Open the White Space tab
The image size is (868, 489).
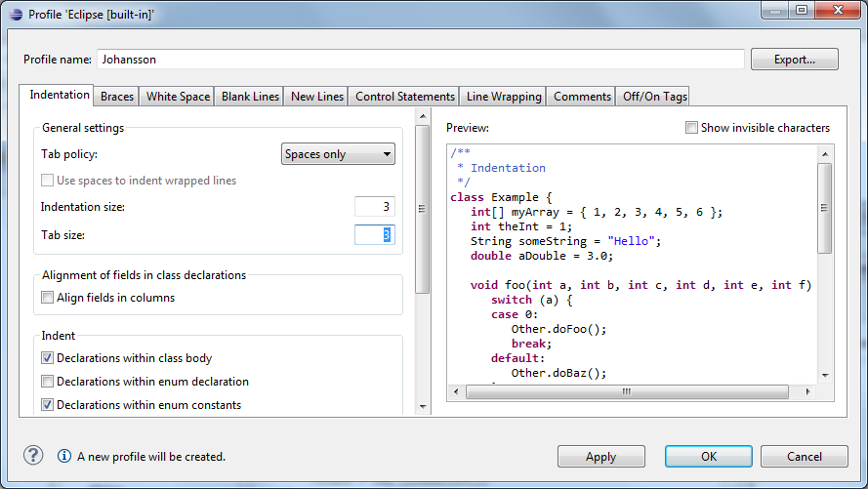coord(178,97)
